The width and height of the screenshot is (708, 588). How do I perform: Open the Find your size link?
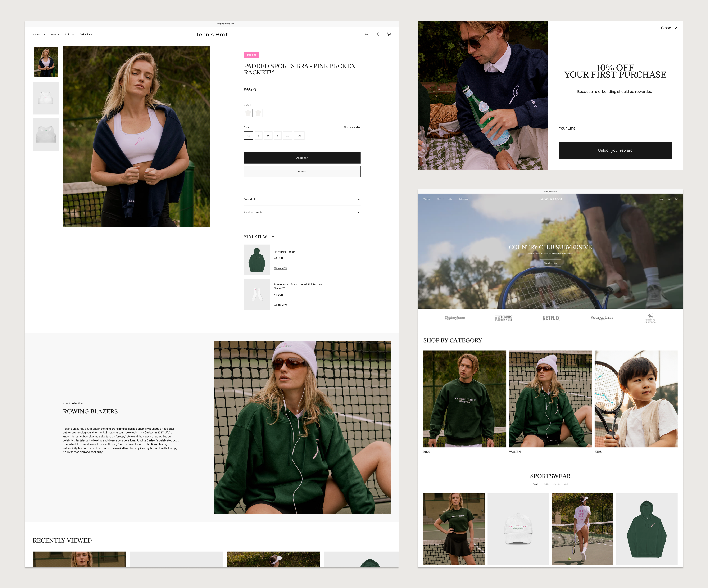click(x=352, y=127)
